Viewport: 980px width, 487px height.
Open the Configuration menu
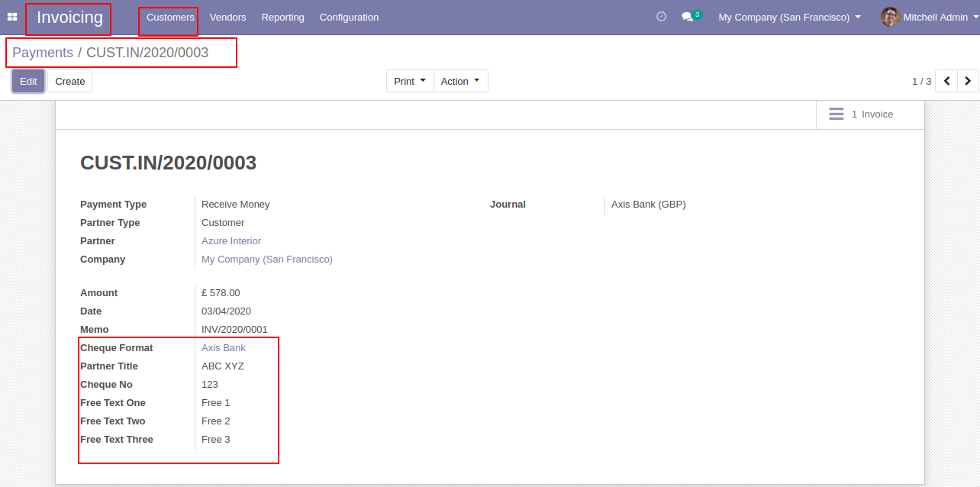tap(349, 17)
